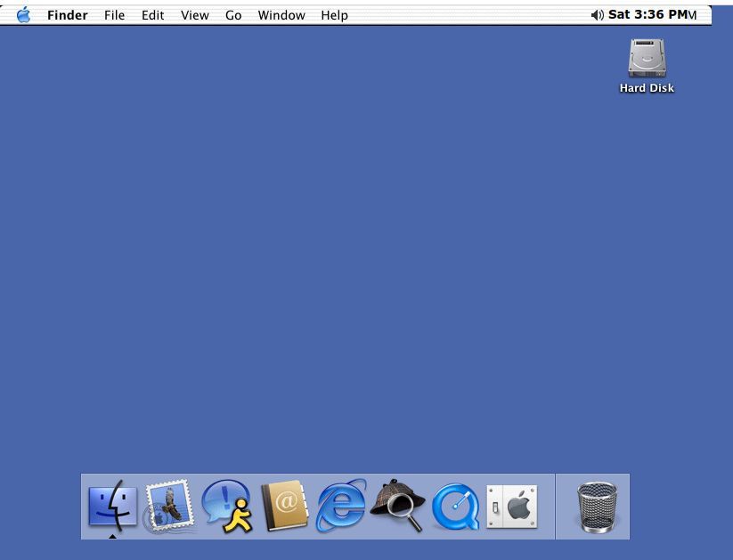Viewport: 733px width, 560px height.
Task: Select the Hard Disk desktop icon
Action: coord(647,59)
